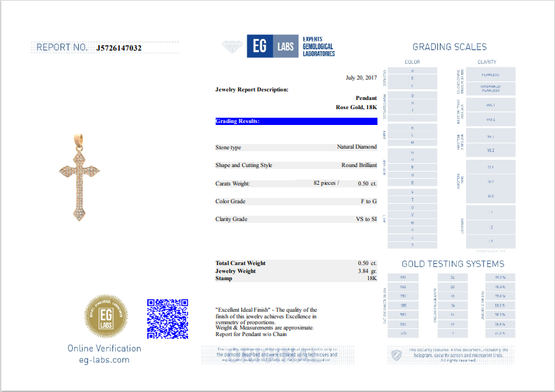Image resolution: width=555 pixels, height=392 pixels.
Task: Click the blue QR code
Action: point(167,318)
